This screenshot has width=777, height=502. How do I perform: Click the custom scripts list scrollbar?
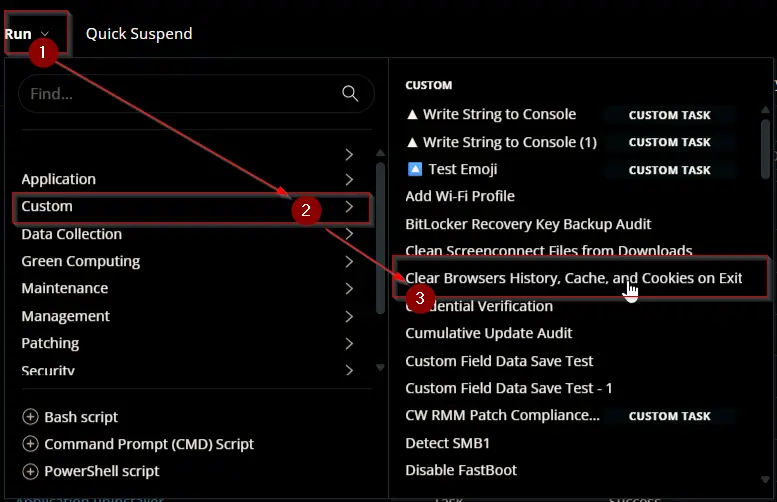[x=766, y=148]
